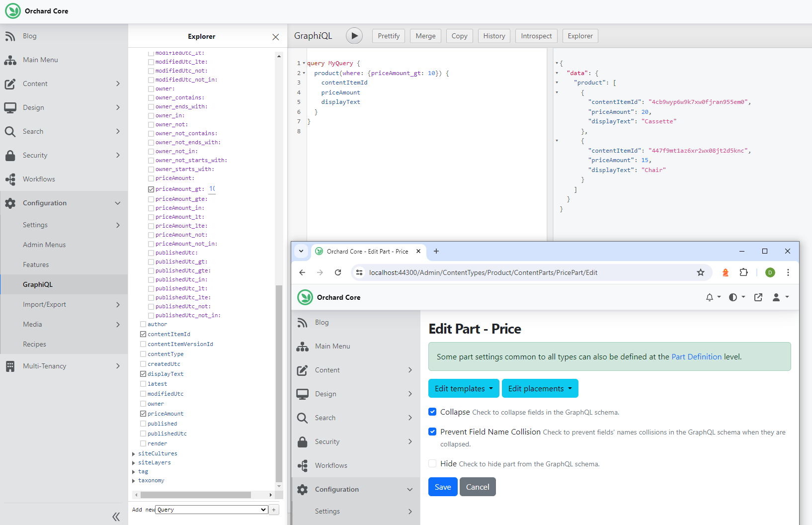Follow the Part Definition link
This screenshot has height=525, width=812.
coord(696,356)
